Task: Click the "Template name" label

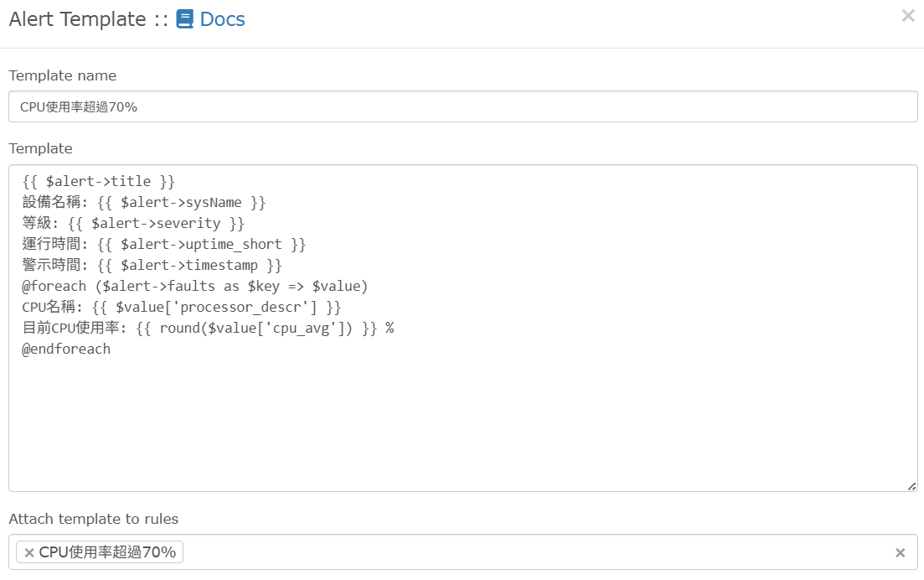Action: tap(63, 75)
